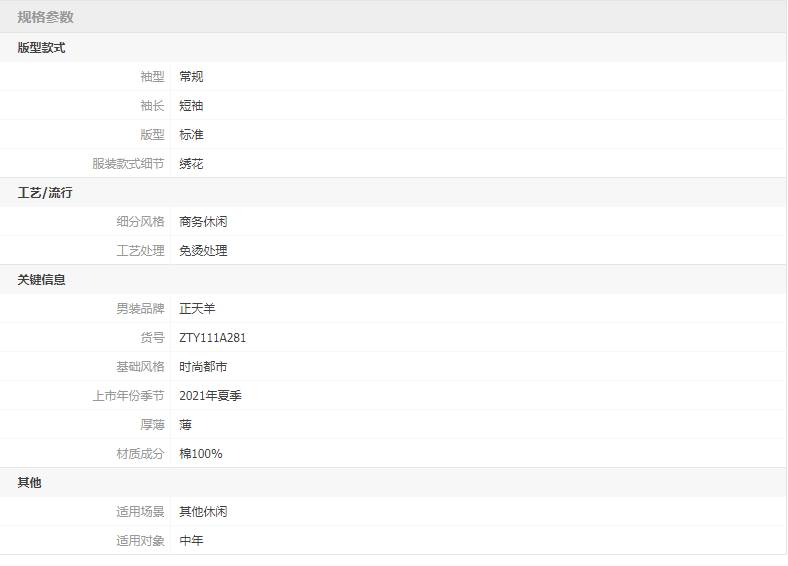The image size is (788, 566).
Task: Click the 标准 fit value
Action: 191,134
